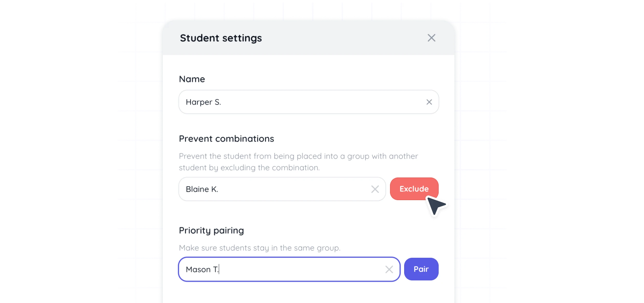Clear the Harper S. name field
Viewport: 644px width, 303px height.
(x=429, y=102)
